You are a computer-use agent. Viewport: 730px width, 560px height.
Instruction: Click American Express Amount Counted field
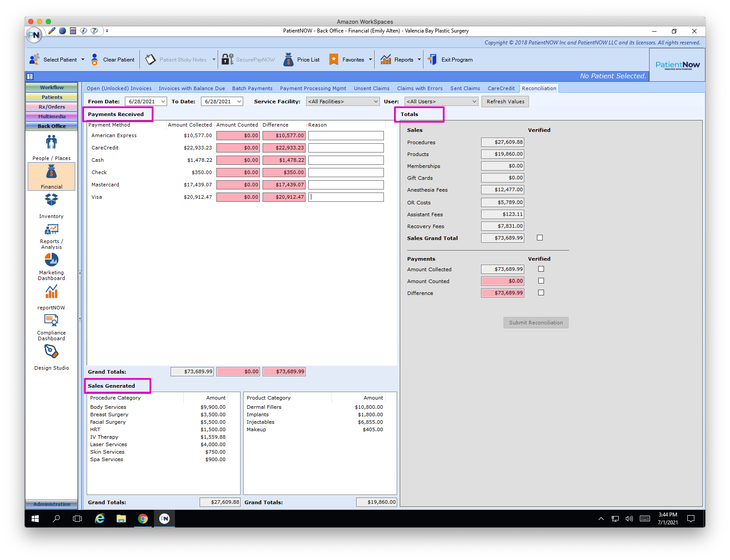pos(238,135)
